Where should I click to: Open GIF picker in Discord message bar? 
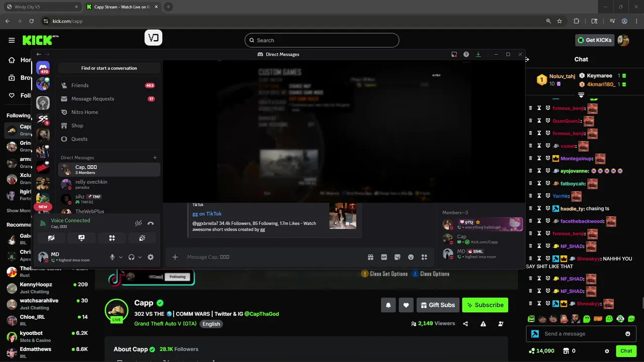click(384, 257)
